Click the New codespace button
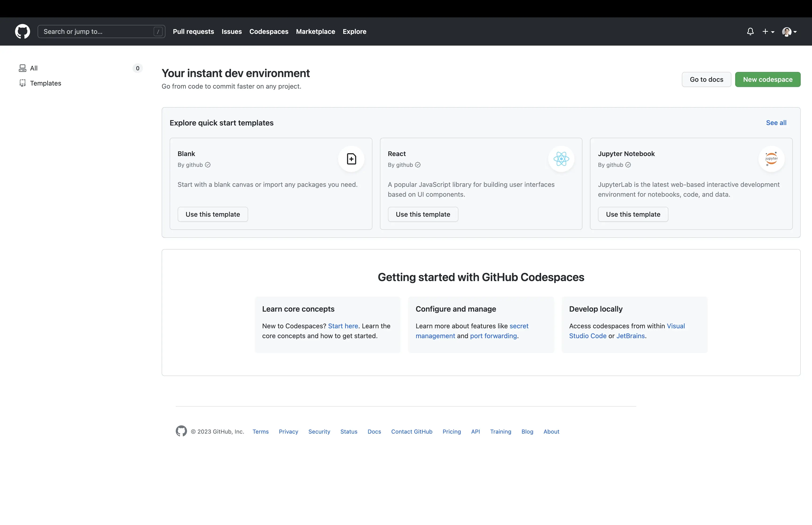 (x=767, y=79)
